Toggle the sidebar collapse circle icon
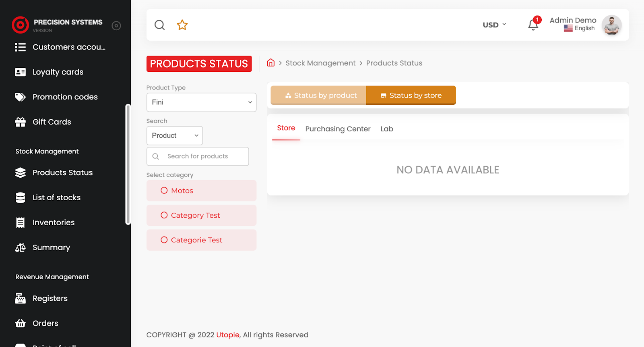Image resolution: width=644 pixels, height=347 pixels. pyautogui.click(x=116, y=26)
